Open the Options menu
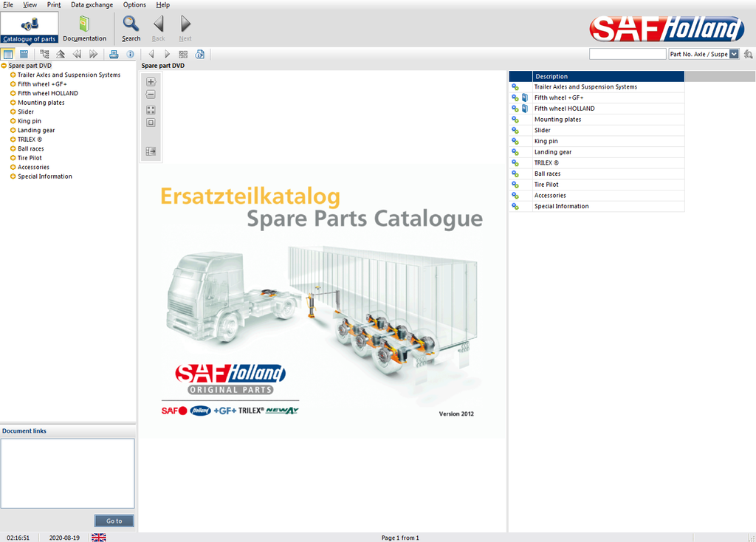 pyautogui.click(x=134, y=5)
